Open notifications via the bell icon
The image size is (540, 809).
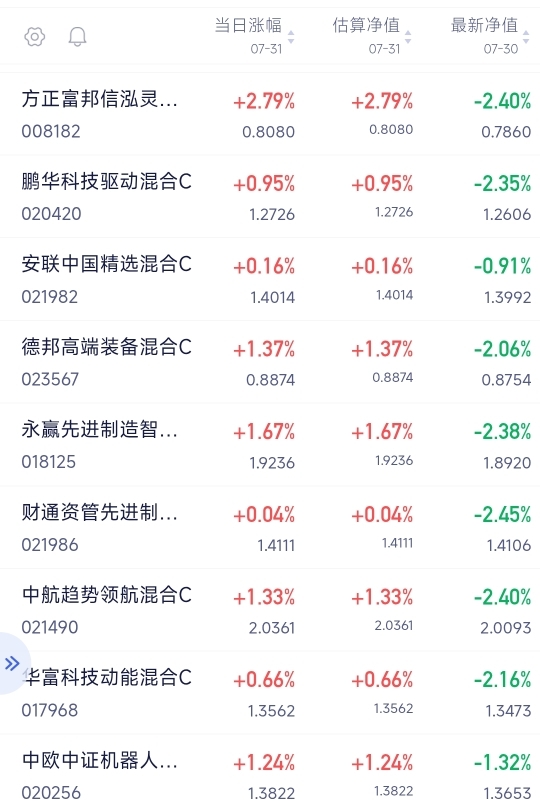pyautogui.click(x=77, y=37)
